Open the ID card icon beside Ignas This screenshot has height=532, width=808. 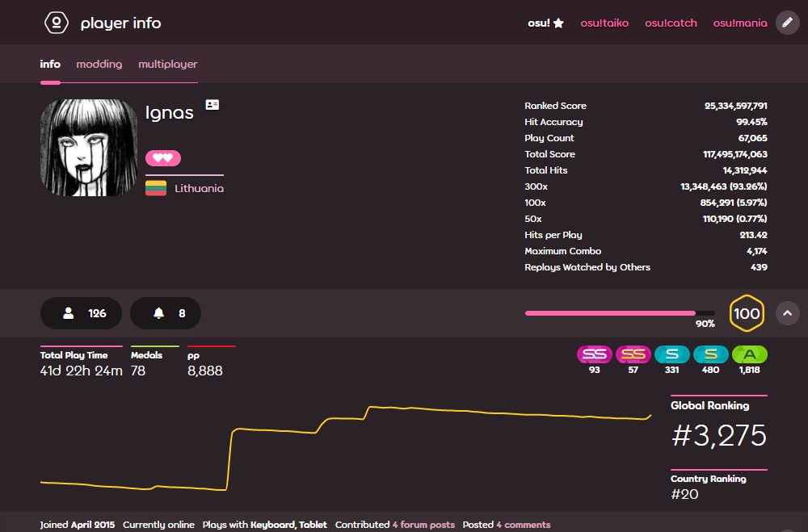pyautogui.click(x=212, y=105)
